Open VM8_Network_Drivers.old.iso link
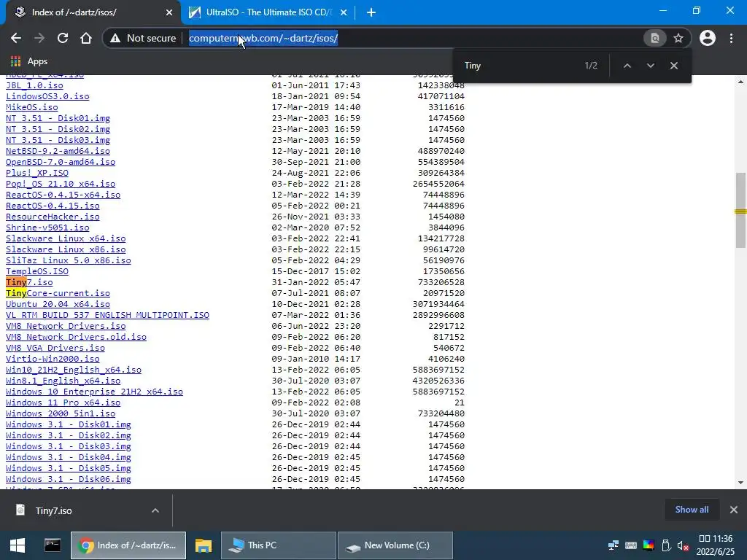 coord(76,337)
